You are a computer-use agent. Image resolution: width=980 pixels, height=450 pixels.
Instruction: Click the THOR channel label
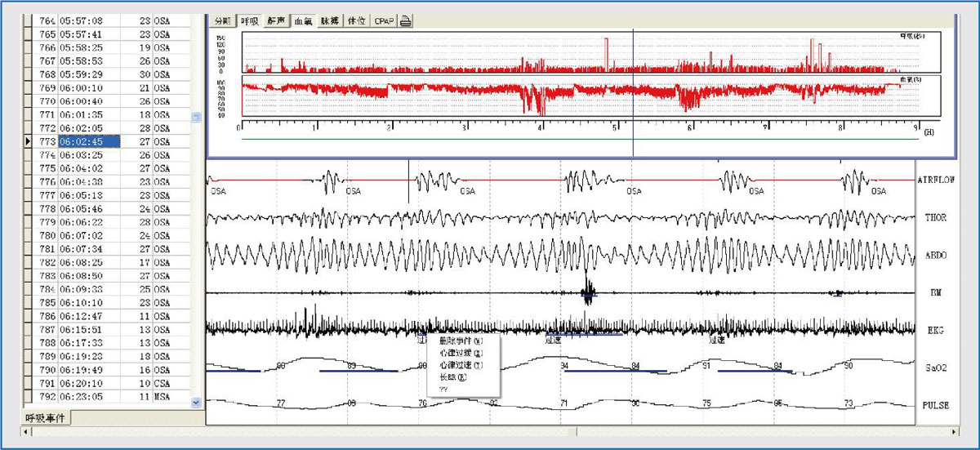pos(936,216)
